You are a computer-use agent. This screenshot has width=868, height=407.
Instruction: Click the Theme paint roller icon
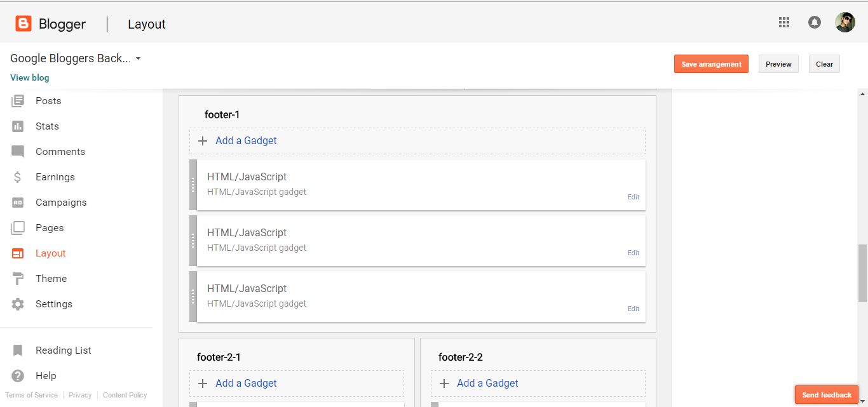(x=18, y=279)
